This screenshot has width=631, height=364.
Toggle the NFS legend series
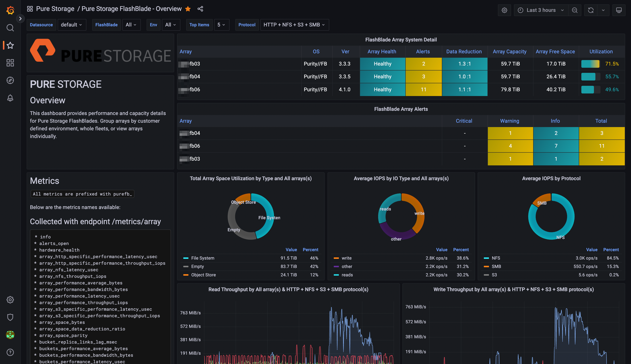(x=496, y=258)
